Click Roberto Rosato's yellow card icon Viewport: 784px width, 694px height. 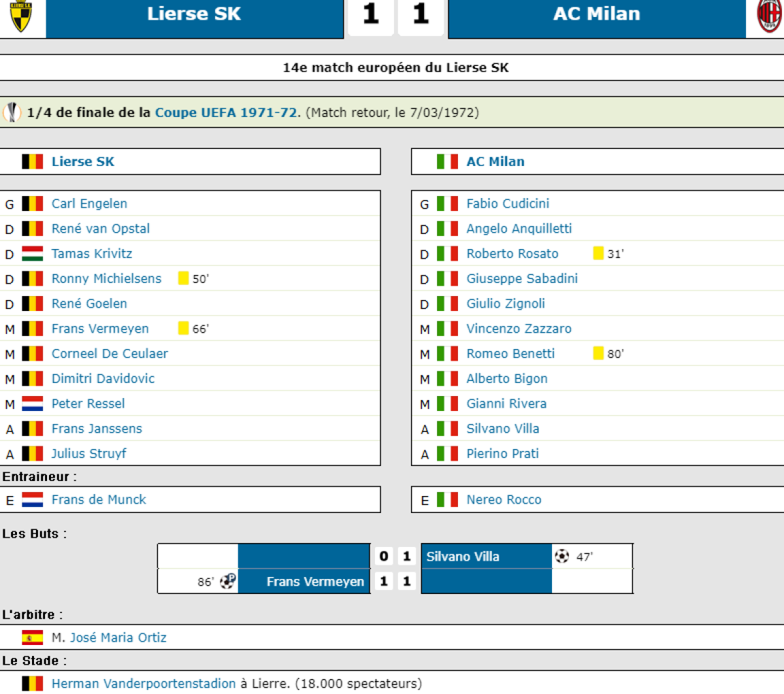(x=598, y=254)
